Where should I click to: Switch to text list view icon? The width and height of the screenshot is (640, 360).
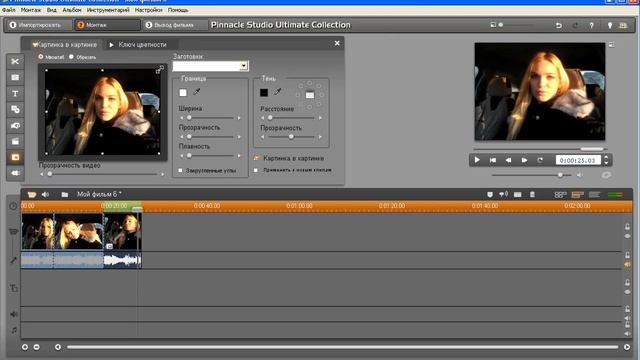coord(594,195)
